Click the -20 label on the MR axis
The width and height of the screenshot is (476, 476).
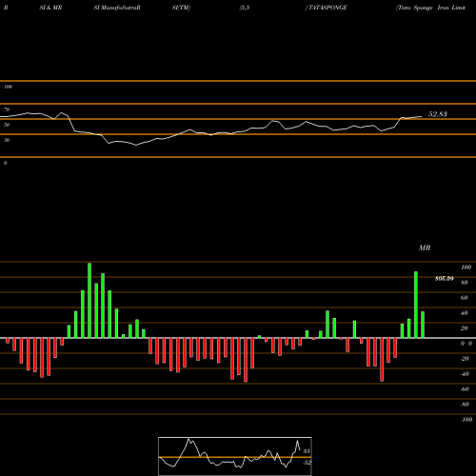click(x=465, y=359)
